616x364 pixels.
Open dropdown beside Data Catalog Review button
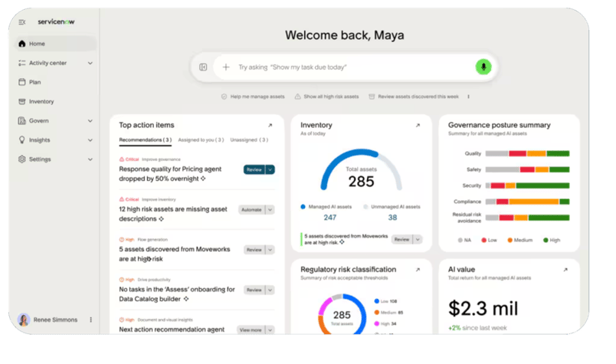(270, 290)
